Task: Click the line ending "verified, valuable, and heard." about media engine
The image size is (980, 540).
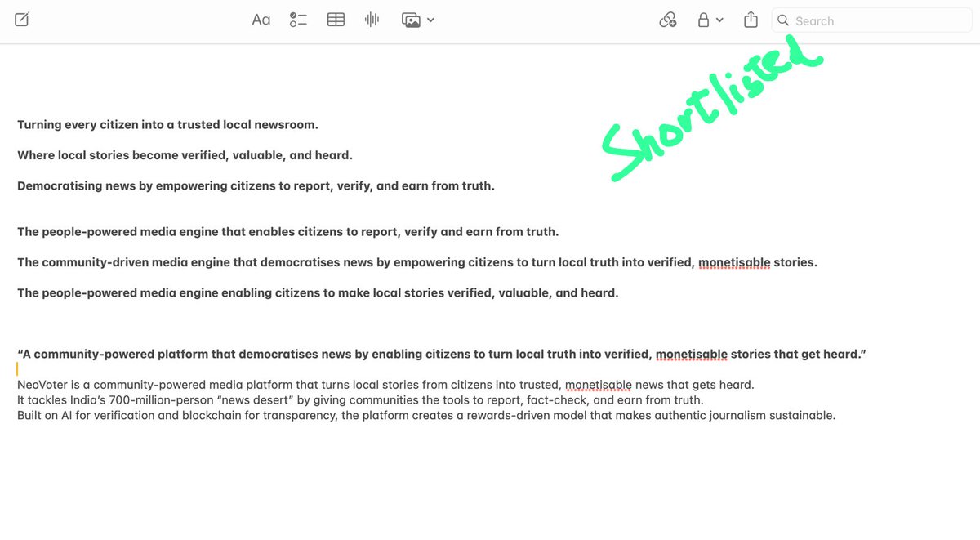Action: click(318, 292)
